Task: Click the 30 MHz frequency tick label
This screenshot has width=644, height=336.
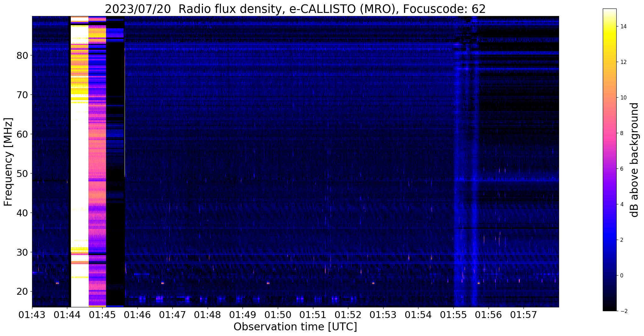Action: [x=22, y=252]
